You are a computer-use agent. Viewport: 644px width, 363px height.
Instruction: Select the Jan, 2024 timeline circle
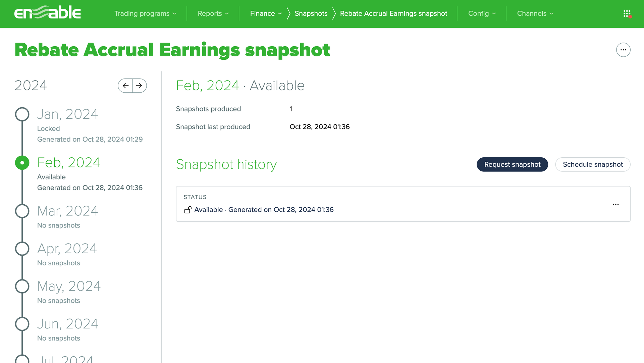[x=22, y=114]
